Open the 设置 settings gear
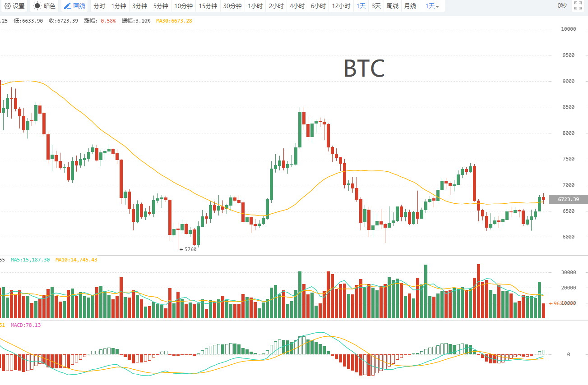The width and height of the screenshot is (588, 385). 14,6
